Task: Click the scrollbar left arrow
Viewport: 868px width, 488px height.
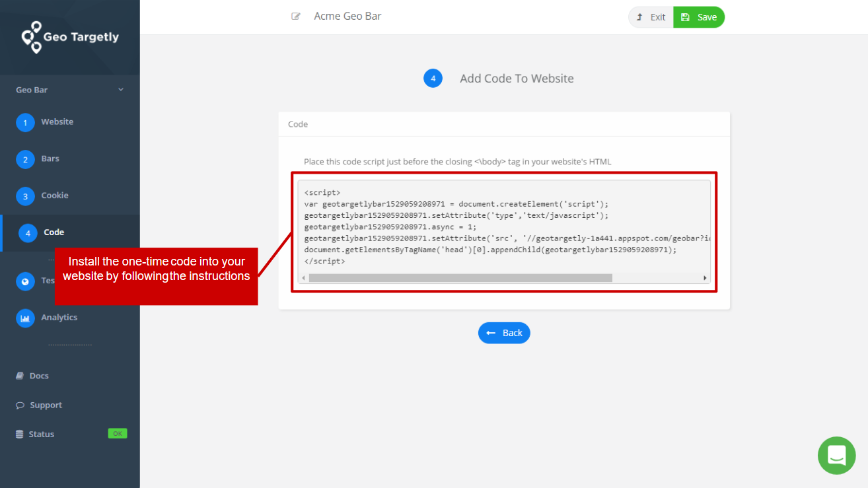Action: (304, 277)
